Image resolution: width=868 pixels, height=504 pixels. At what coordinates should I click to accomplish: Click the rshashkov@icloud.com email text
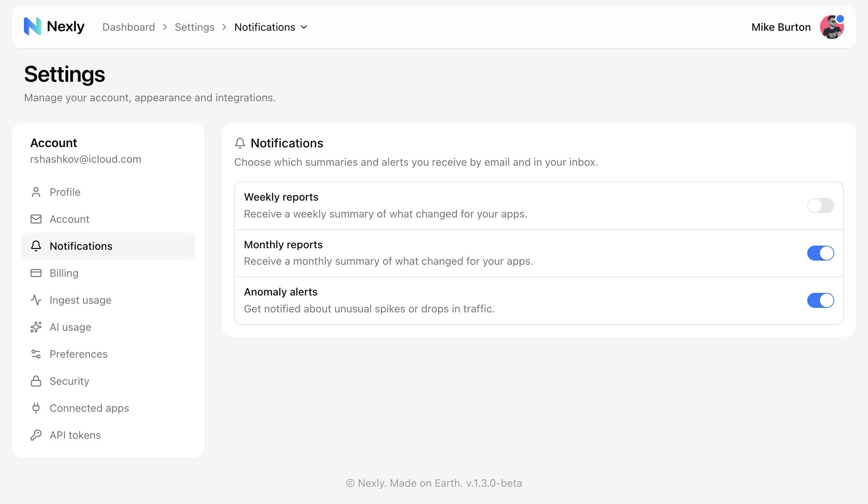(86, 159)
